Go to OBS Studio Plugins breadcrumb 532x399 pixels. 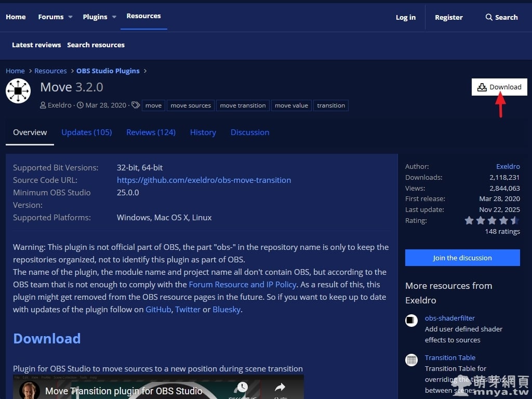coord(108,71)
